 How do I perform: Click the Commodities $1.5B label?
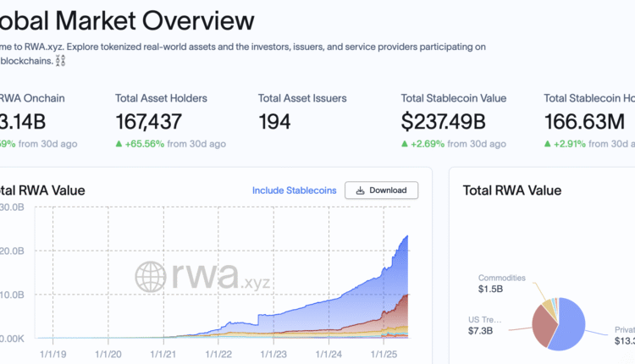point(502,284)
